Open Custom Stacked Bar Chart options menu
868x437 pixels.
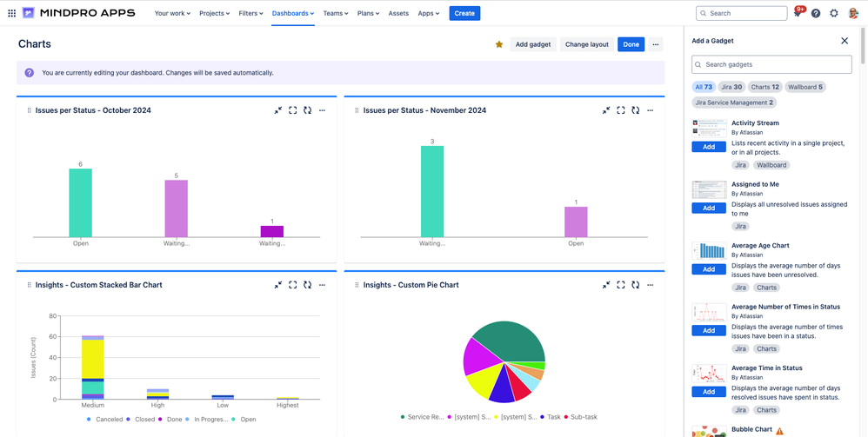[x=322, y=285]
